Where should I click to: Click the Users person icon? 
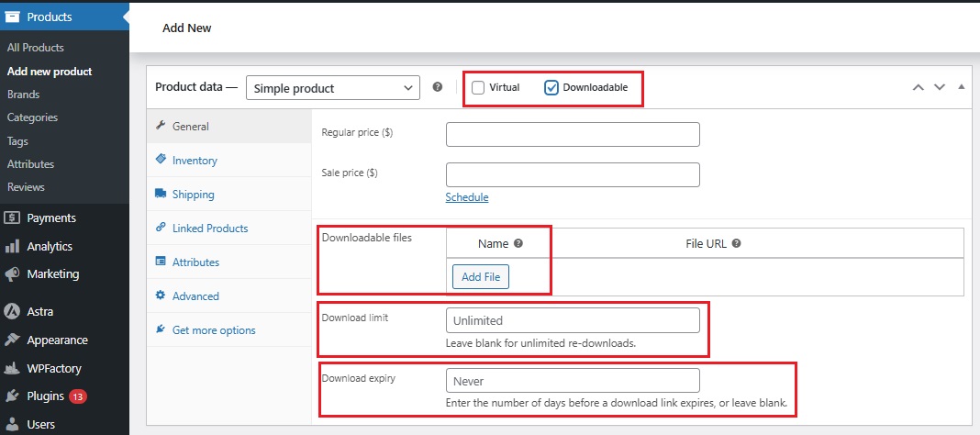pos(11,424)
